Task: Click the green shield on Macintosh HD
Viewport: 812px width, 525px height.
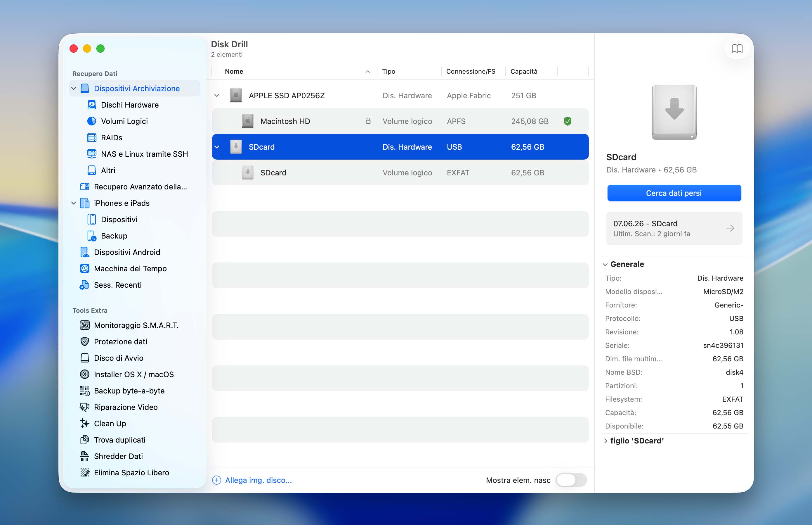Action: click(x=568, y=121)
